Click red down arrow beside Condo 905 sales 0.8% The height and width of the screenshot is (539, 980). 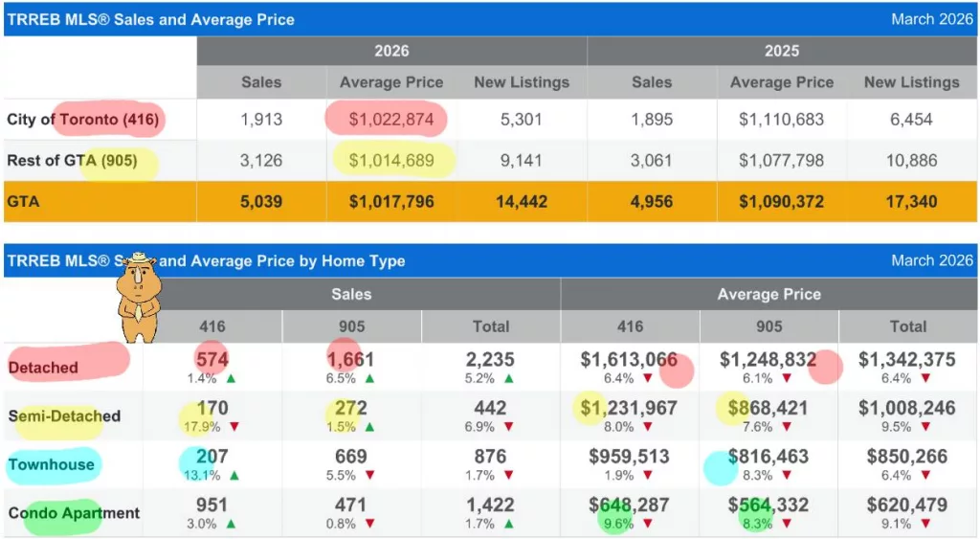[369, 524]
